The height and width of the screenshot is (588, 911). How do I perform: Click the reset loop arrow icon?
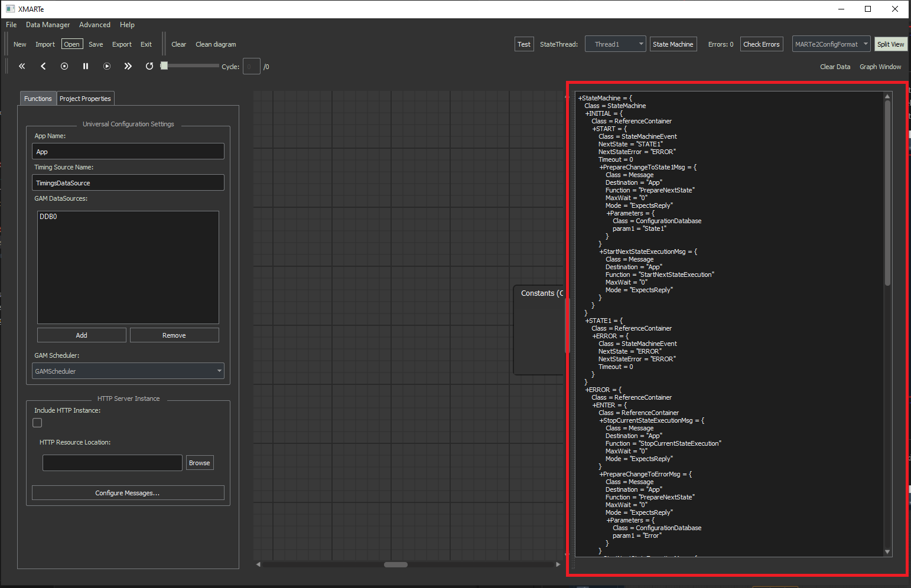point(149,66)
